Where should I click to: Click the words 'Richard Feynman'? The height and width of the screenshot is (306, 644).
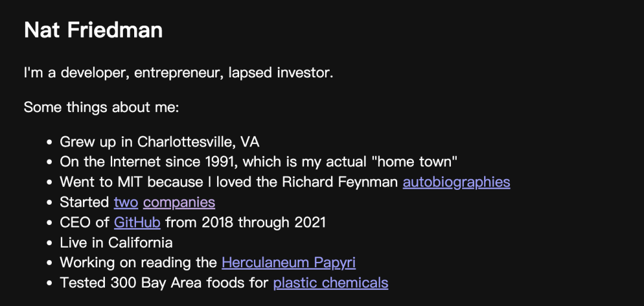tap(340, 182)
